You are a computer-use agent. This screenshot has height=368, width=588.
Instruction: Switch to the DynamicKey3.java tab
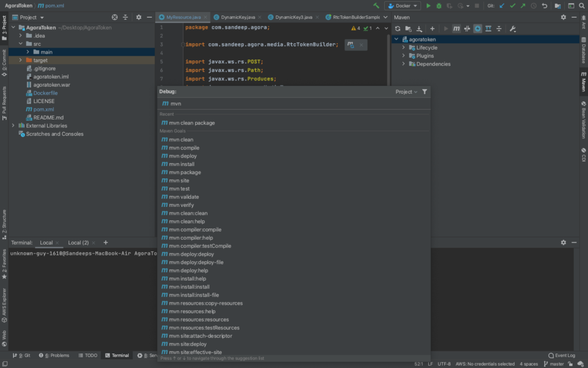(293, 17)
